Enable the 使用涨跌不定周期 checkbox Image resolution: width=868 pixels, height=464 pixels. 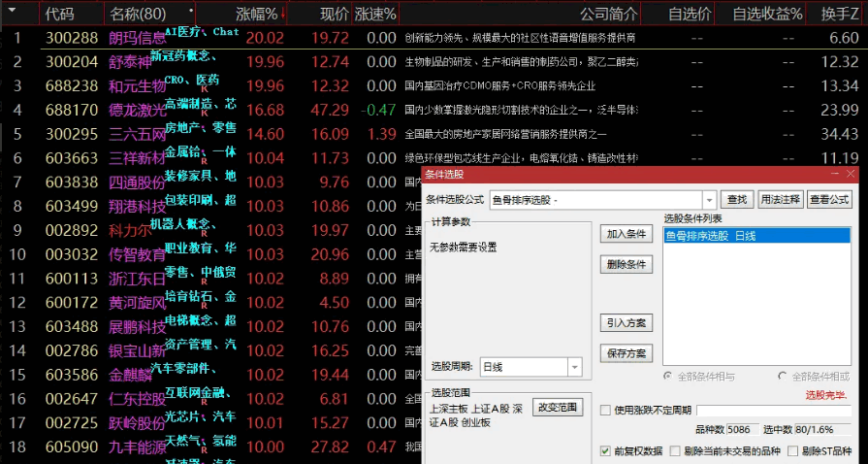point(605,411)
